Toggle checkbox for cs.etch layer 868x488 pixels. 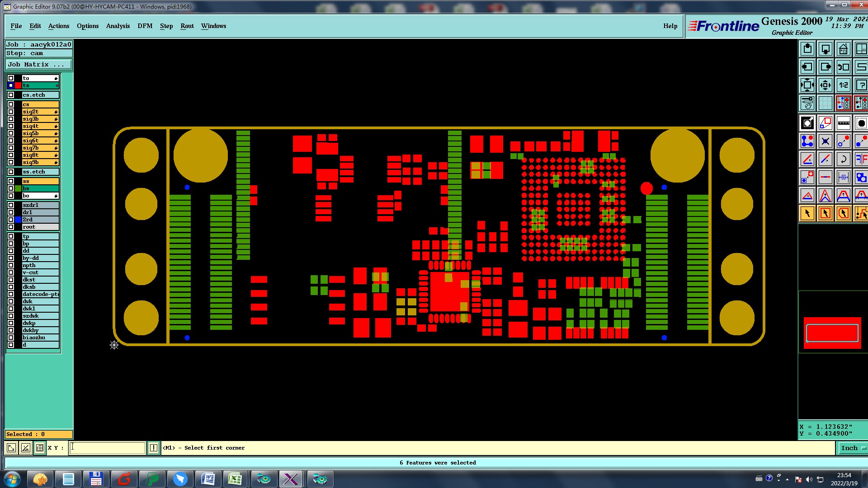tap(11, 95)
